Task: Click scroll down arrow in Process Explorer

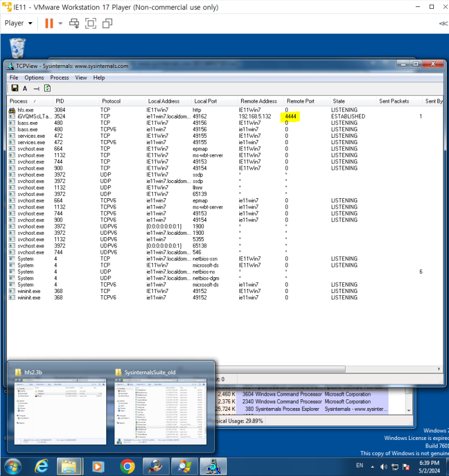Action: pos(409,410)
